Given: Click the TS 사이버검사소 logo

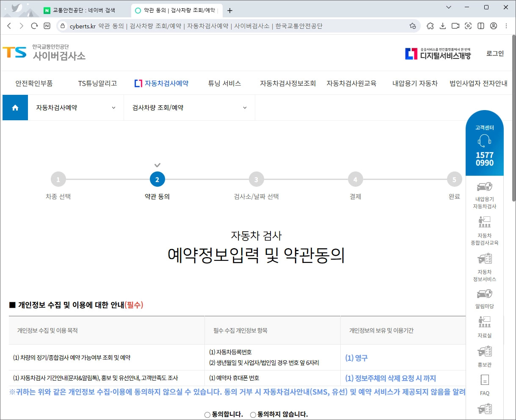Looking at the screenshot, I should [44, 52].
